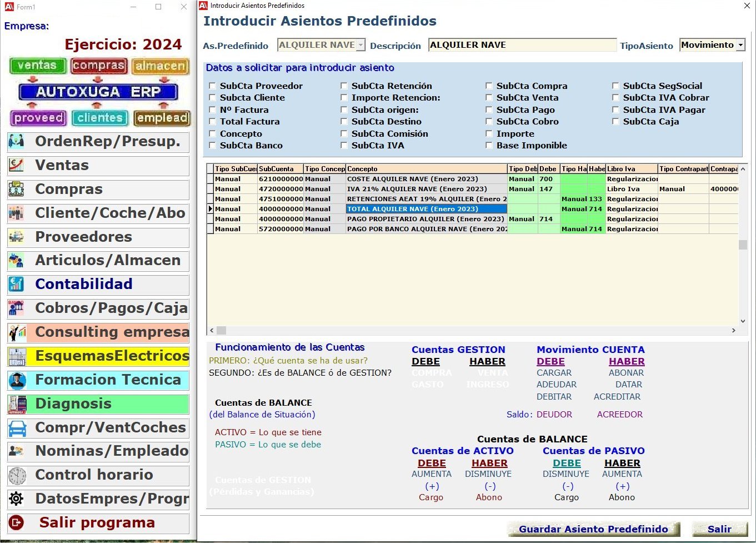Toggle the Importe checkbox
Image resolution: width=756 pixels, height=543 pixels.
click(489, 134)
